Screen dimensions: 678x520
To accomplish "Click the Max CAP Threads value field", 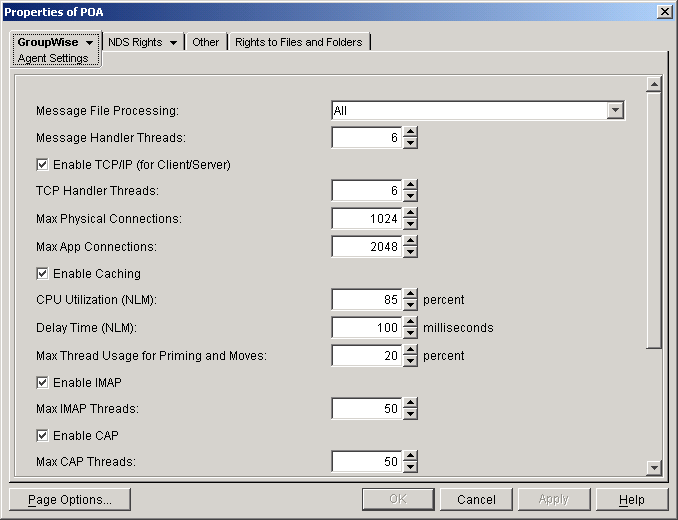I will (x=367, y=462).
